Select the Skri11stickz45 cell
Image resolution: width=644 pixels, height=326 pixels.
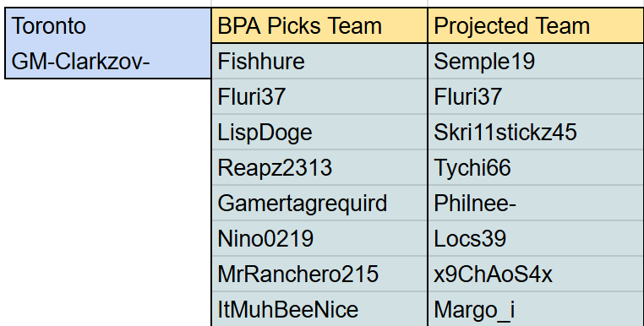[x=536, y=132]
